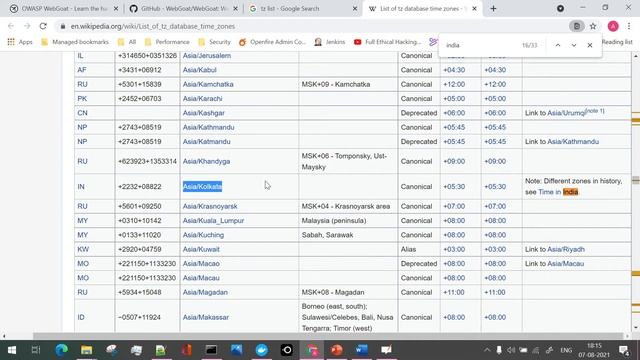Open the Asia/Jerusalem link
Screen dimensions: 640x360
[x=207, y=56]
